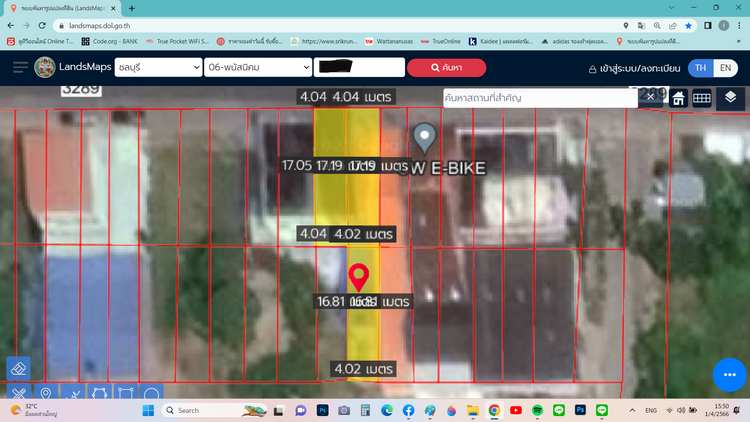Select the polygon area drawing tool
This screenshot has width=750, height=422.
pos(98,394)
